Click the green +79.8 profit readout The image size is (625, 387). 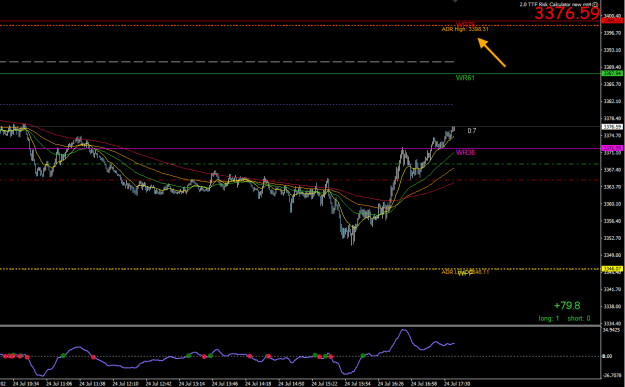(567, 306)
